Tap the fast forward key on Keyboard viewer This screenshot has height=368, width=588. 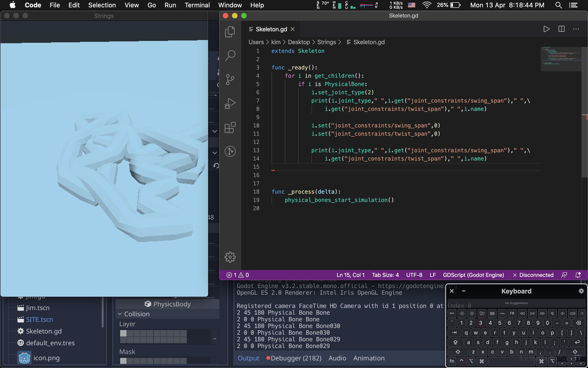pyautogui.click(x=543, y=313)
